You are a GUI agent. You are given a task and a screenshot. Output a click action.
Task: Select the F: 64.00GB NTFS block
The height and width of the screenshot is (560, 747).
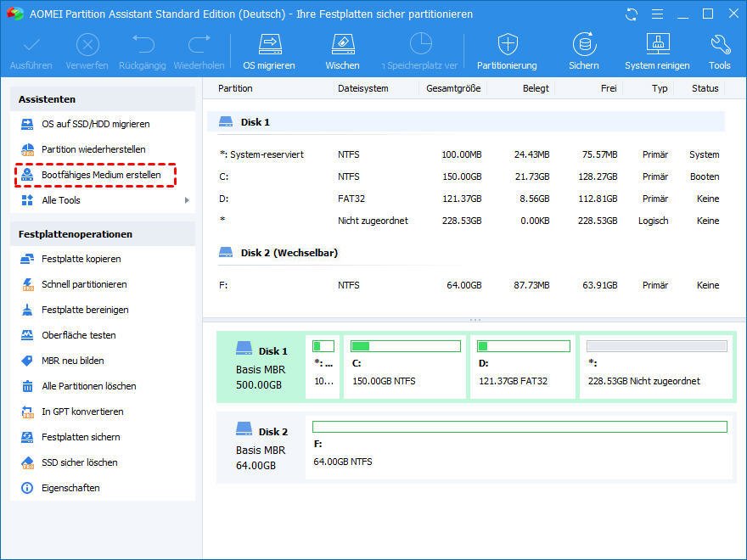click(x=520, y=448)
